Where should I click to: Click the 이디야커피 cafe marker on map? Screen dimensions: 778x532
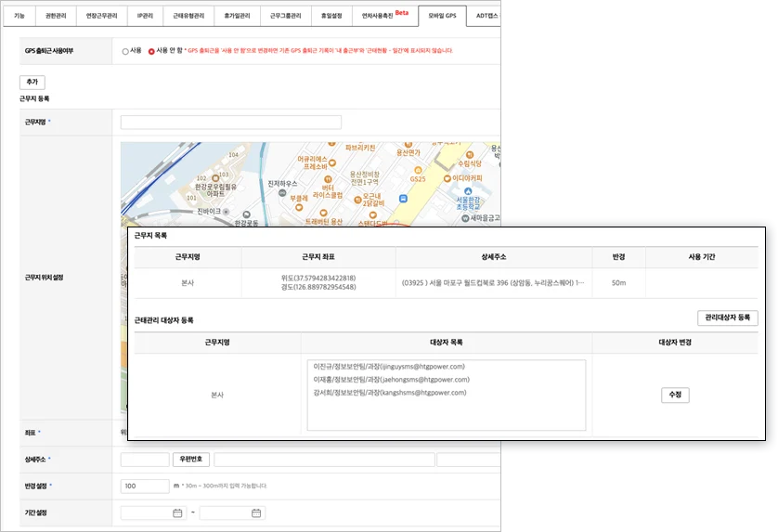coord(447,178)
